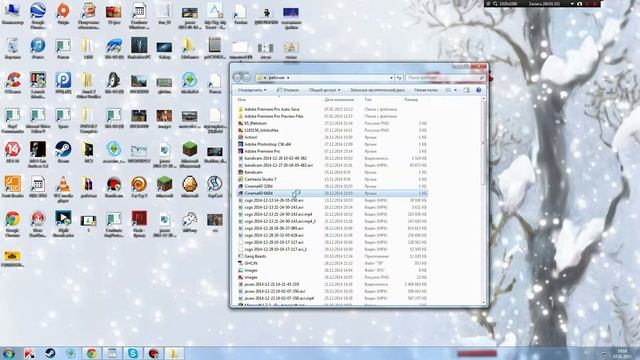Open Google Chrome desktop shortcut
The height and width of the screenshot is (360, 640).
[x=12, y=224]
